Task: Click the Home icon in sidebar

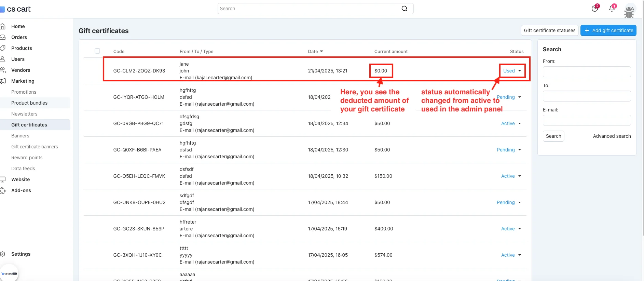Action: (3, 26)
